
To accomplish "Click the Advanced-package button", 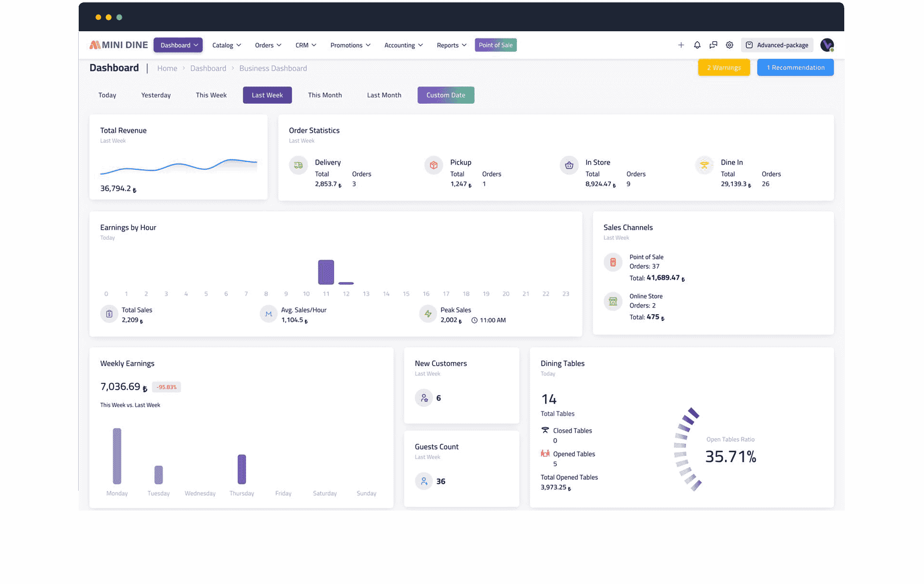I will (x=777, y=45).
